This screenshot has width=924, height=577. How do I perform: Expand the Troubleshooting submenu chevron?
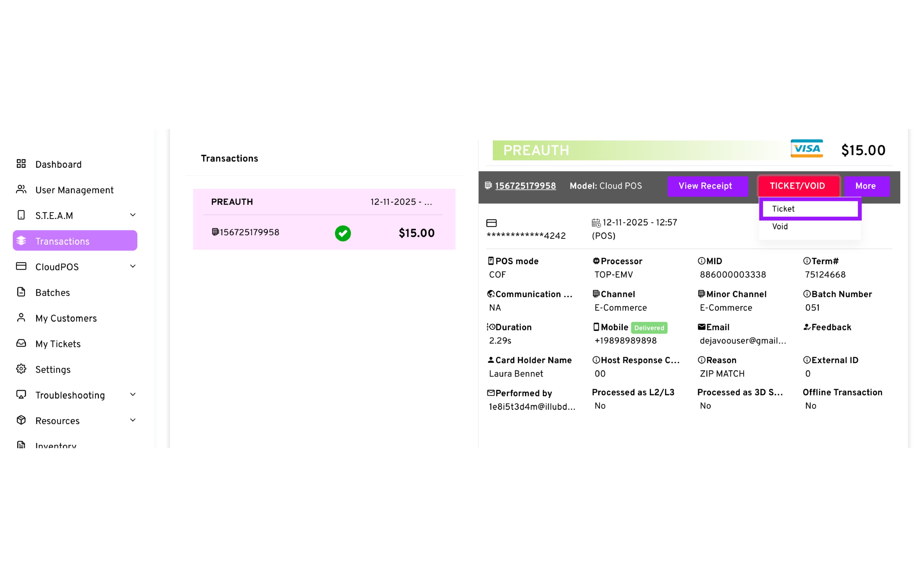click(133, 395)
